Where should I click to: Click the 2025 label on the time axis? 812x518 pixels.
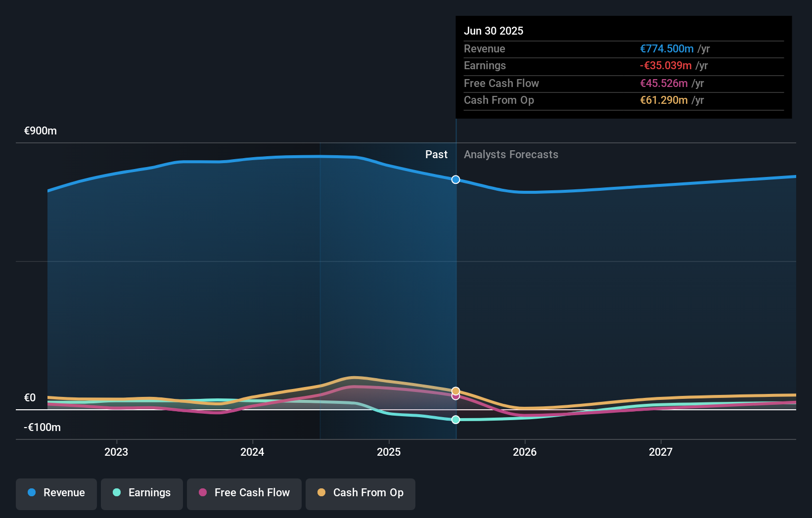[x=389, y=451]
